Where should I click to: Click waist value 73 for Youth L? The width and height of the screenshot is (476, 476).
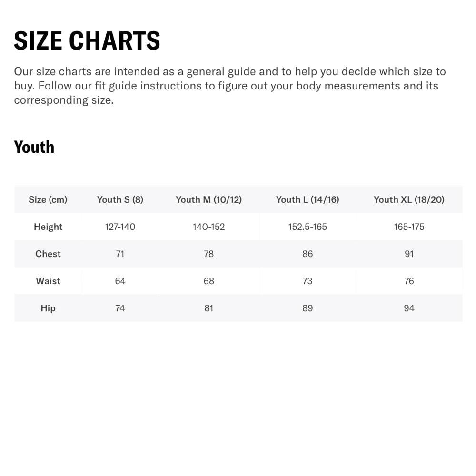[x=307, y=281]
